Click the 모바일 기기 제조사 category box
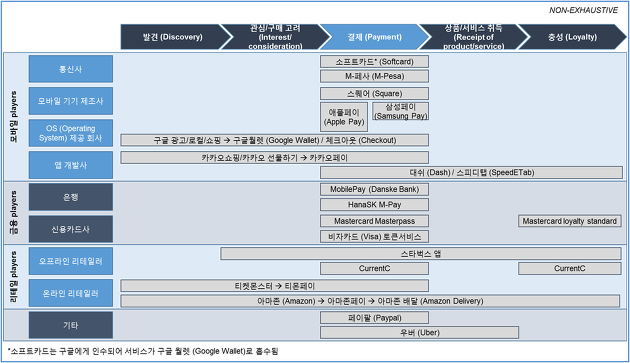 (71, 101)
